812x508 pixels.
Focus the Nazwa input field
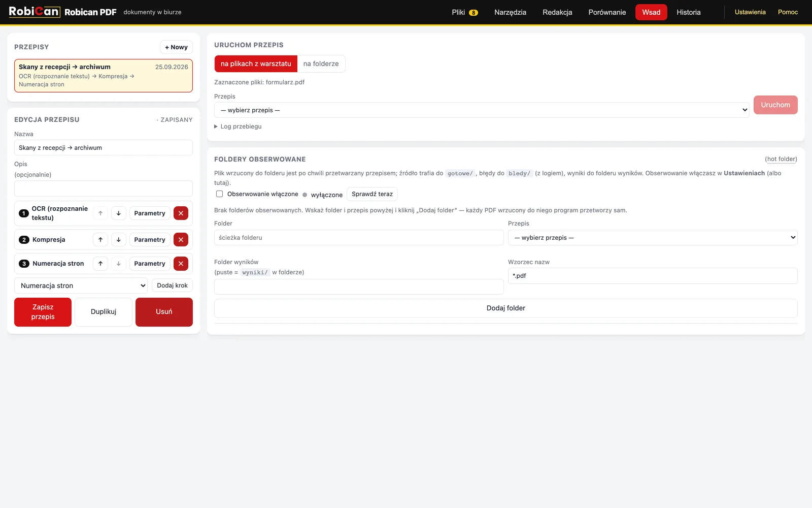[104, 148]
